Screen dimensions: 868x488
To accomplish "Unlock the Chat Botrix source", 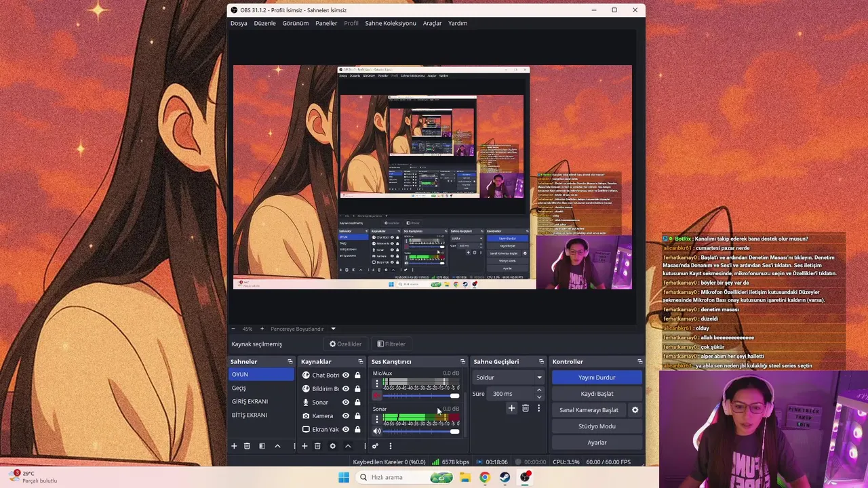I will (357, 375).
